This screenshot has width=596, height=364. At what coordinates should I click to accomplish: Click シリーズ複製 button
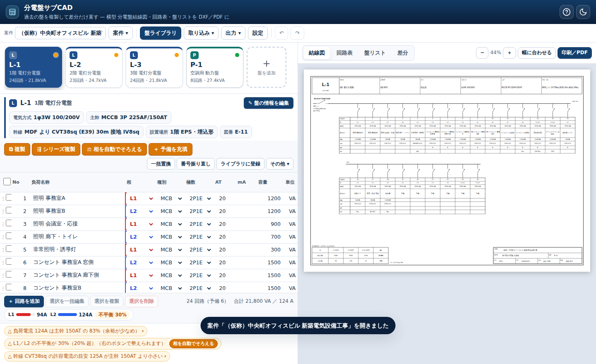(x=57, y=149)
